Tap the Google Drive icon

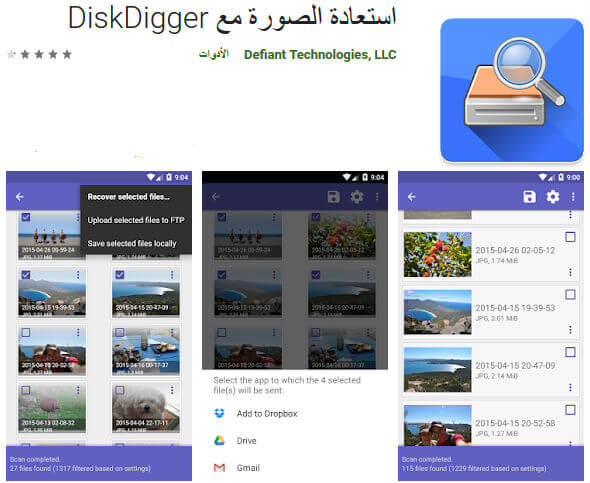(219, 440)
